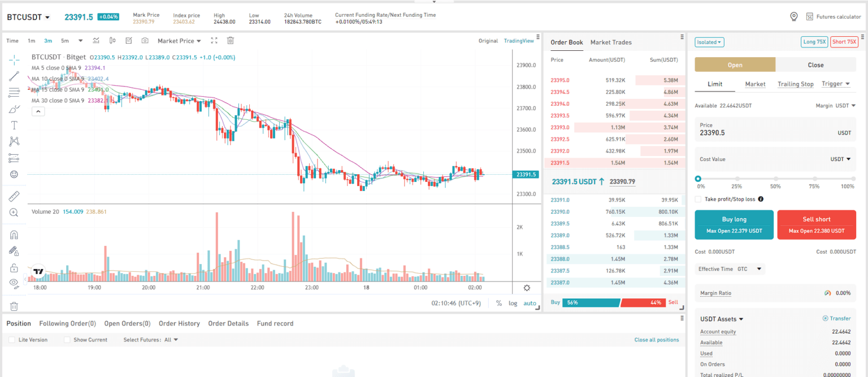
Task: Enable magnet mode on the chart
Action: [x=14, y=234]
